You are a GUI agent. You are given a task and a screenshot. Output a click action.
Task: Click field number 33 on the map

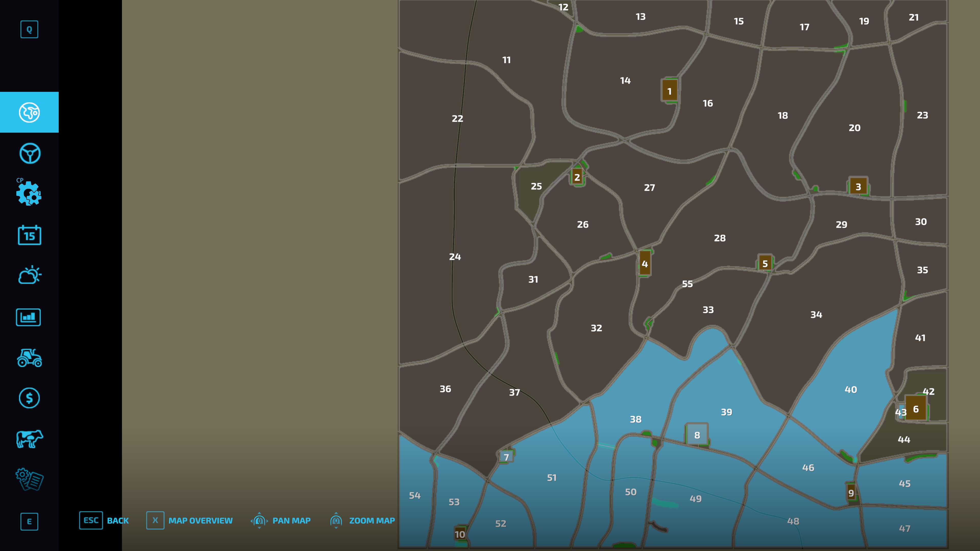708,309
